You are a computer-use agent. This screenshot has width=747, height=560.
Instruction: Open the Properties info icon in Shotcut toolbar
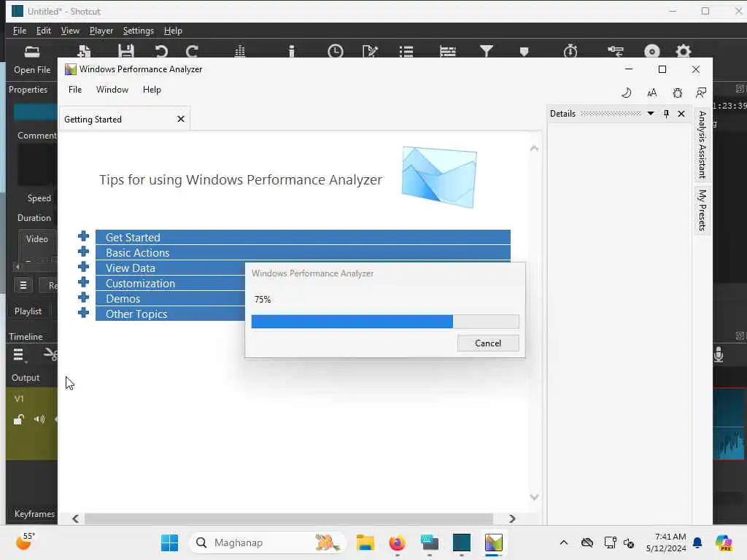tap(292, 51)
